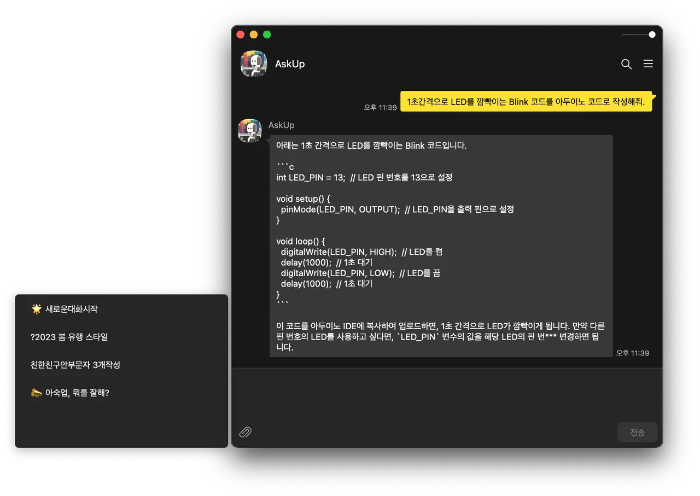This screenshot has width=700, height=496.
Task: Choose ??2023 봄 유행 스타일 entry
Action: pos(69,337)
